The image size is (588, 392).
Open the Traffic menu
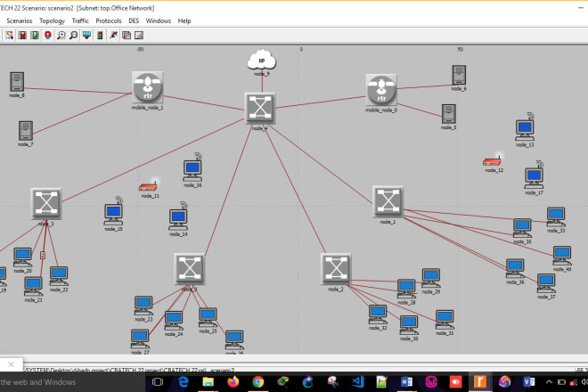80,21
